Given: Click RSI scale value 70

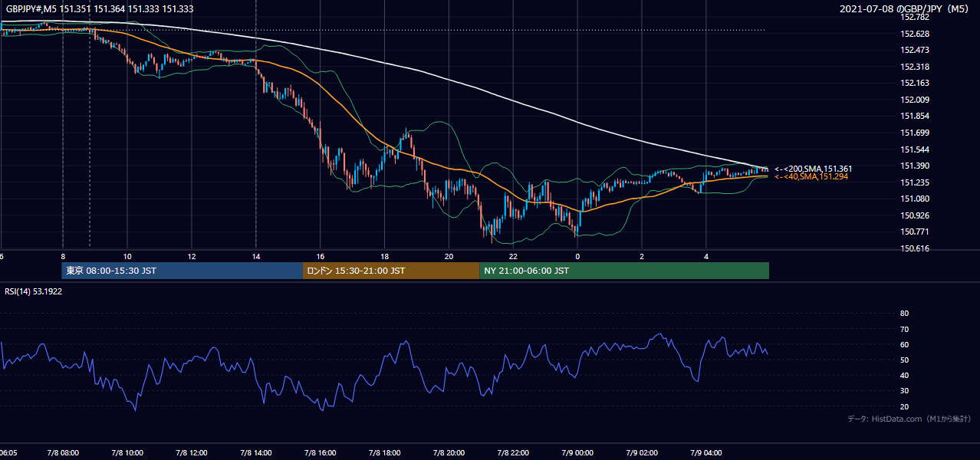Looking at the screenshot, I should 904,329.
